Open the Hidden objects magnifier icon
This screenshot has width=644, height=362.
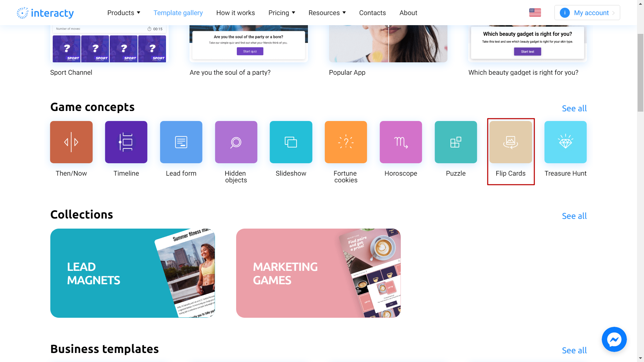pyautogui.click(x=236, y=142)
